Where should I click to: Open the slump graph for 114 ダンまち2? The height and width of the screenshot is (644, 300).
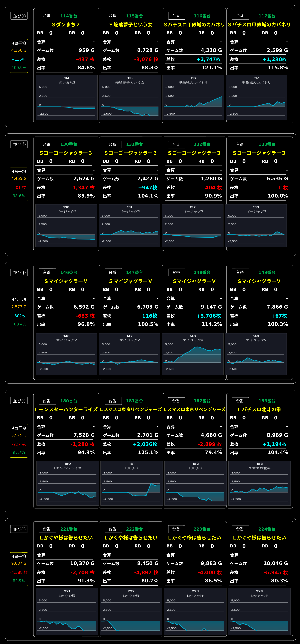tap(67, 98)
